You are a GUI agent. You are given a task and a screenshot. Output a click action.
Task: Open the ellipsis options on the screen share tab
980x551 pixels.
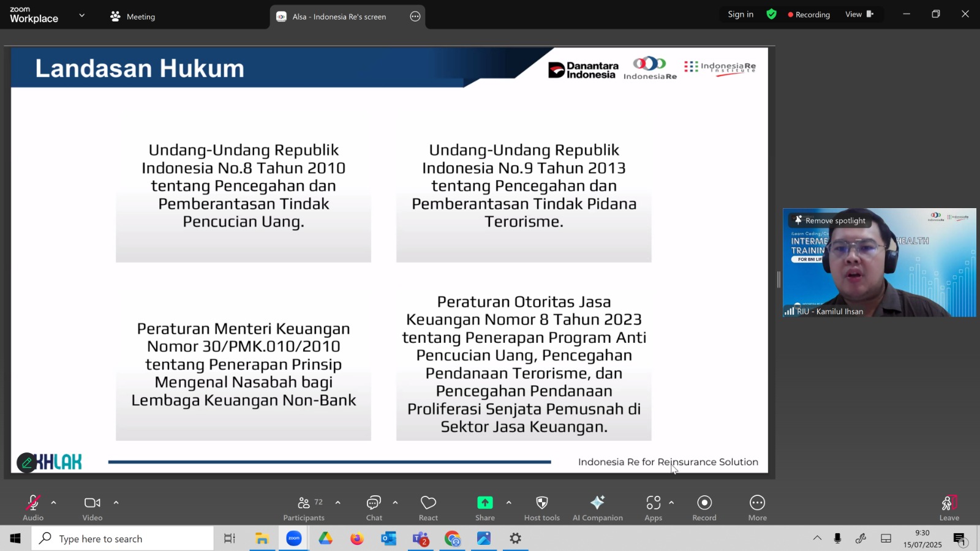tap(415, 17)
